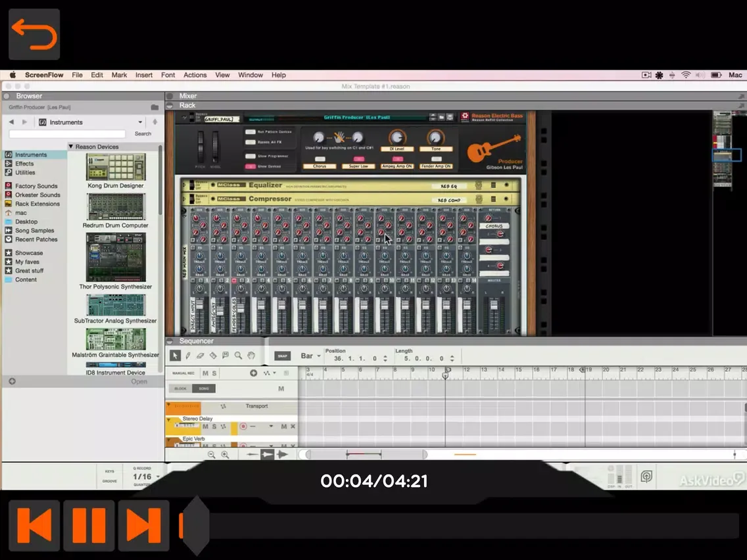The height and width of the screenshot is (560, 747).
Task: Toggle the Chorus button on Combinator
Action: tap(320, 159)
